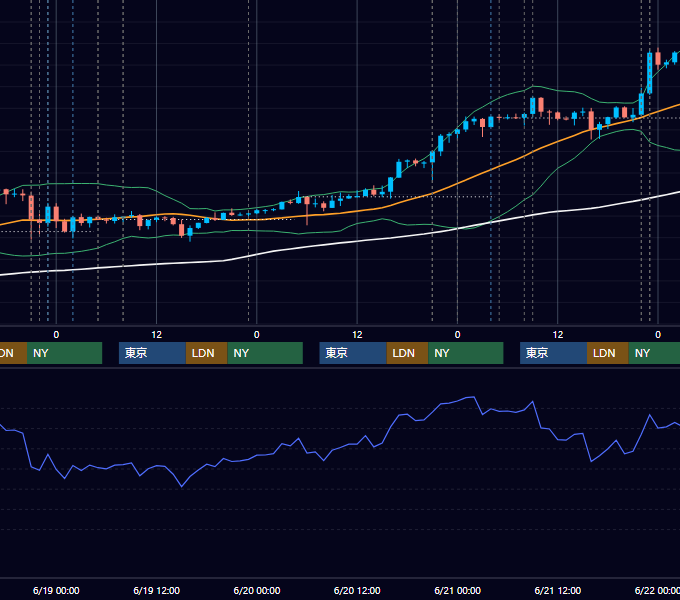Click the 6/20 00:00 time axis label
The width and height of the screenshot is (680, 600).
pyautogui.click(x=257, y=590)
